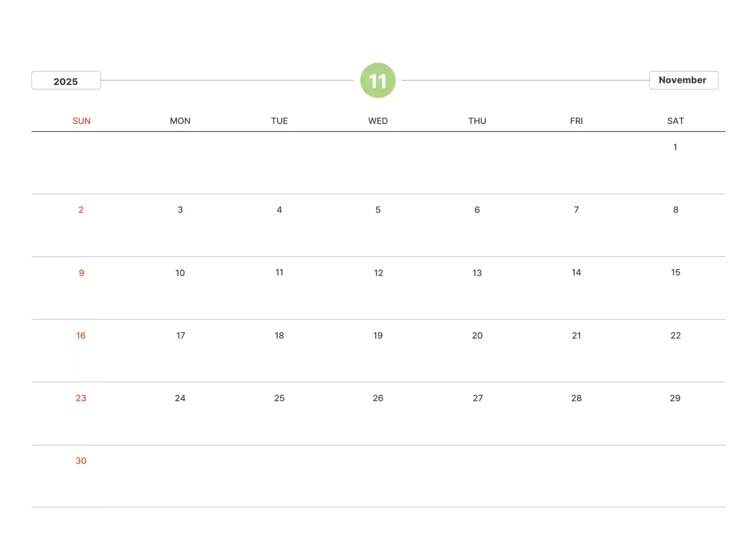The height and width of the screenshot is (541, 756).
Task: Click on date 11 in the grid
Action: 279,272
